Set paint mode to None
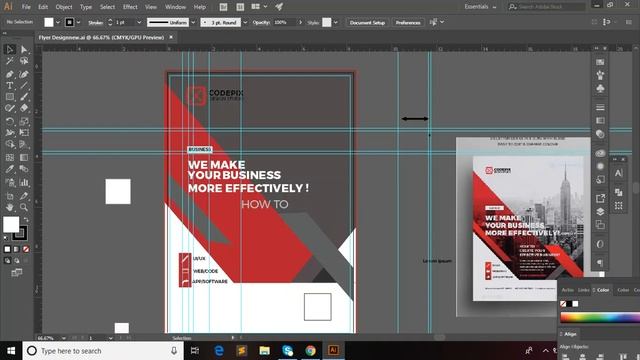The width and height of the screenshot is (640, 360). click(x=26, y=249)
